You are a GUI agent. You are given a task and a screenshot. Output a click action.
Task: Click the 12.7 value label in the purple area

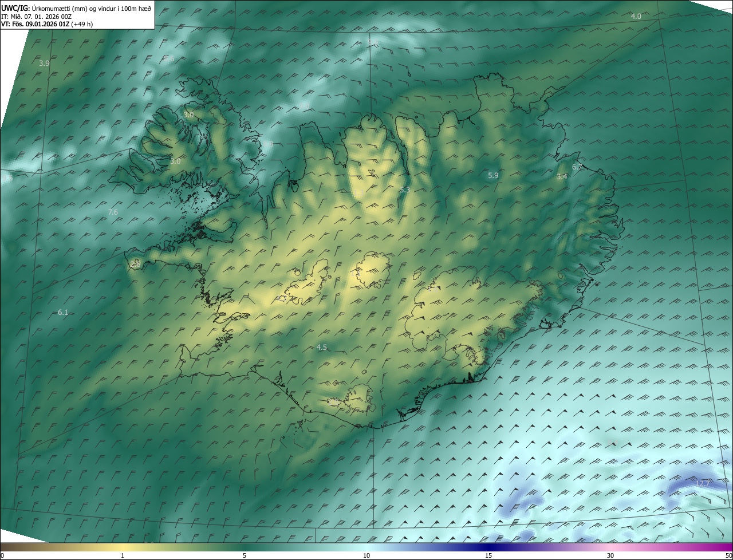[x=703, y=484]
